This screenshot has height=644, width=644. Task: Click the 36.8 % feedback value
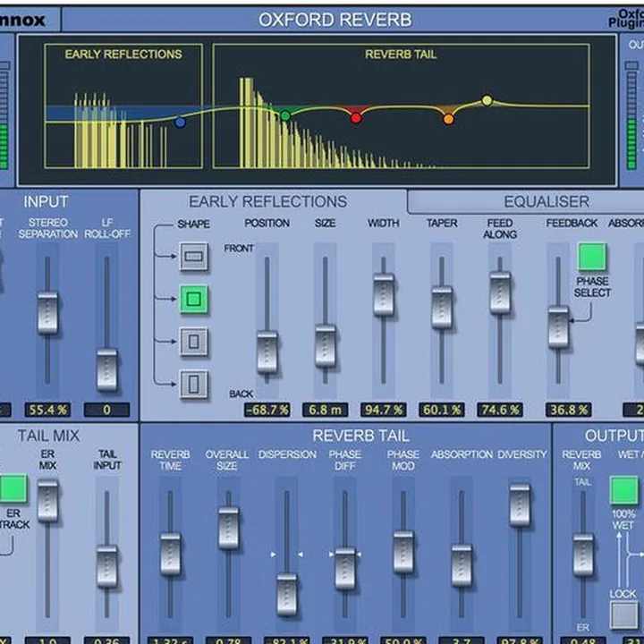click(569, 410)
